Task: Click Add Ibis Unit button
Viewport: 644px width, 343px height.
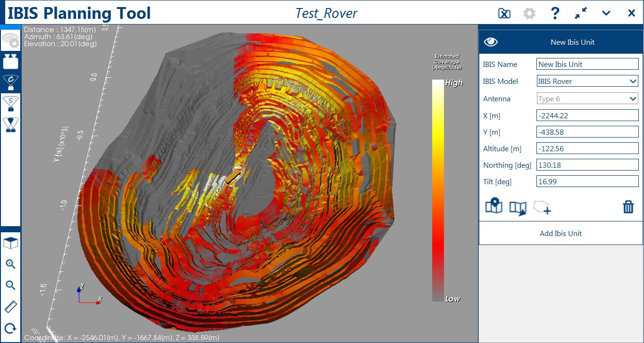Action: point(560,233)
